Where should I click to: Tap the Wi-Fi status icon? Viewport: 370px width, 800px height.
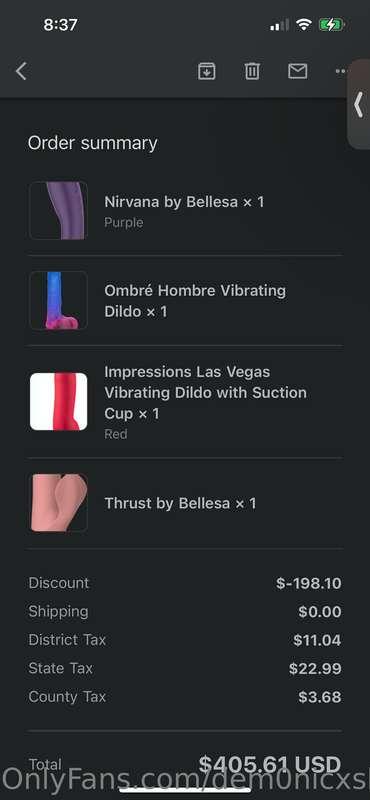[x=304, y=24]
